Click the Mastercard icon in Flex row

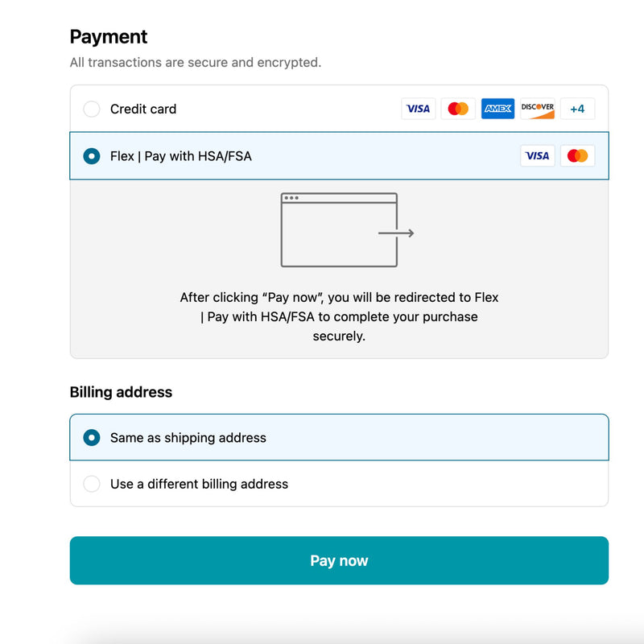click(577, 156)
